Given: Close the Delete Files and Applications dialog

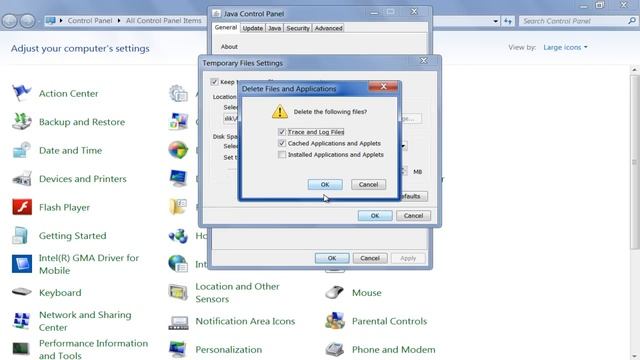Looking at the screenshot, I should click(x=383, y=87).
